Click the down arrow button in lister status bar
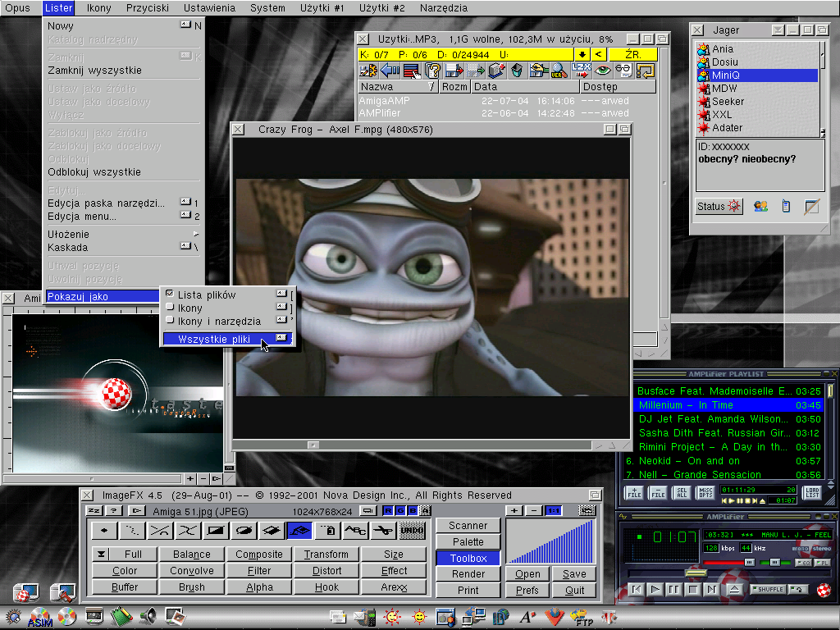The image size is (840, 630). (x=582, y=54)
